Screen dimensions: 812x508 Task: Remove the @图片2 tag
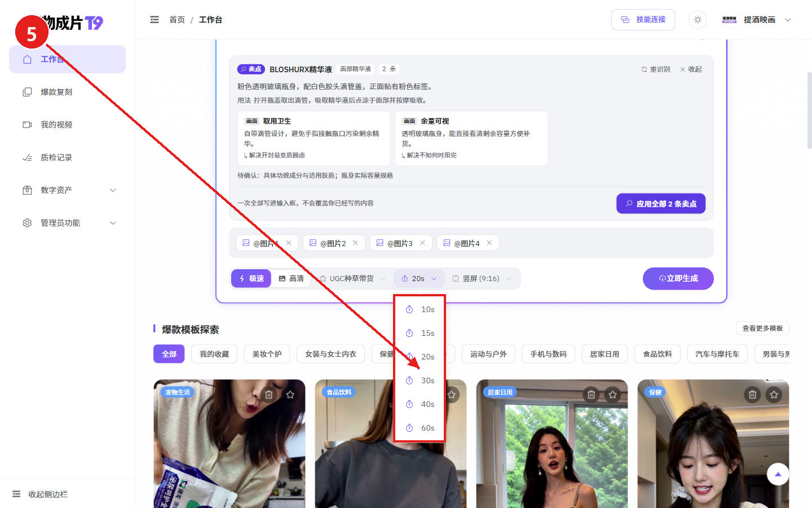pyautogui.click(x=355, y=243)
